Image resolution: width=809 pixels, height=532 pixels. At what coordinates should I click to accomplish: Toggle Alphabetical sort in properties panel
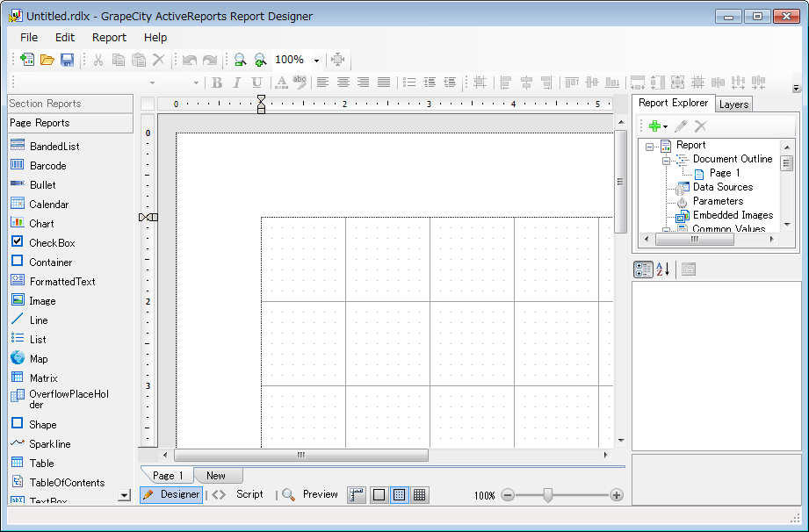[x=663, y=270]
